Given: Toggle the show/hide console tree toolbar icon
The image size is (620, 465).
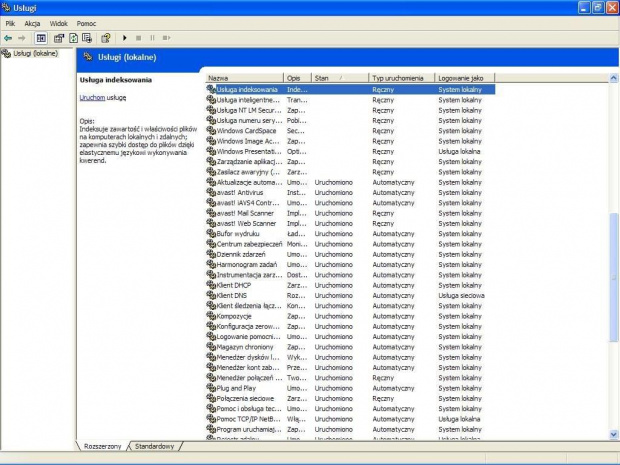Looking at the screenshot, I should pyautogui.click(x=41, y=38).
